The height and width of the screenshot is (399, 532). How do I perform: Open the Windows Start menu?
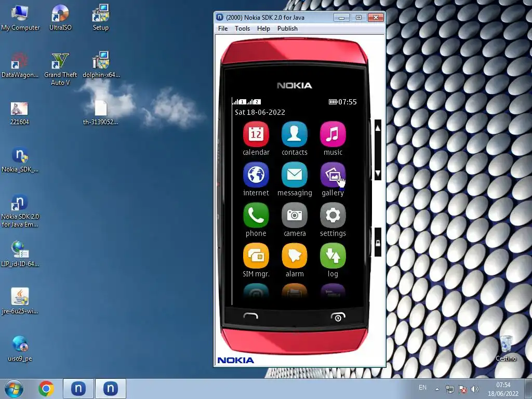(x=14, y=389)
